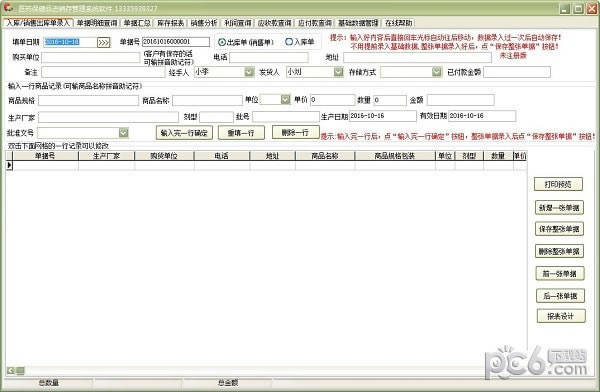Click the 电话 input field

pyautogui.click(x=269, y=57)
